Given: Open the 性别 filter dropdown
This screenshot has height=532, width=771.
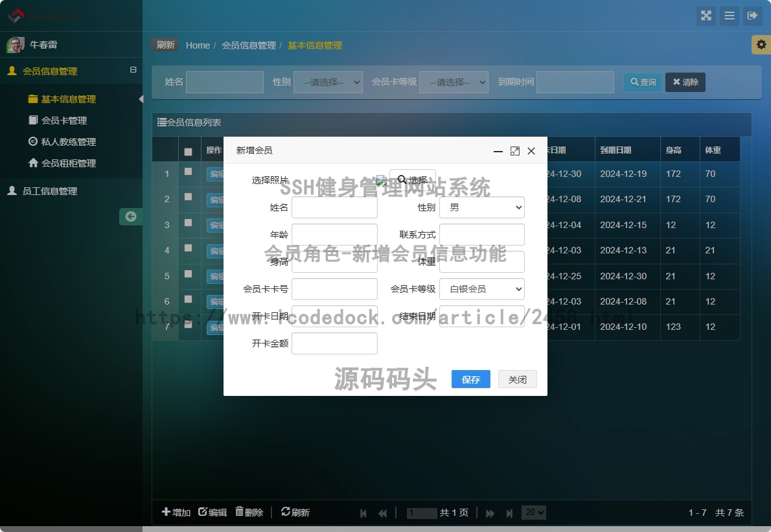Looking at the screenshot, I should click(x=328, y=82).
